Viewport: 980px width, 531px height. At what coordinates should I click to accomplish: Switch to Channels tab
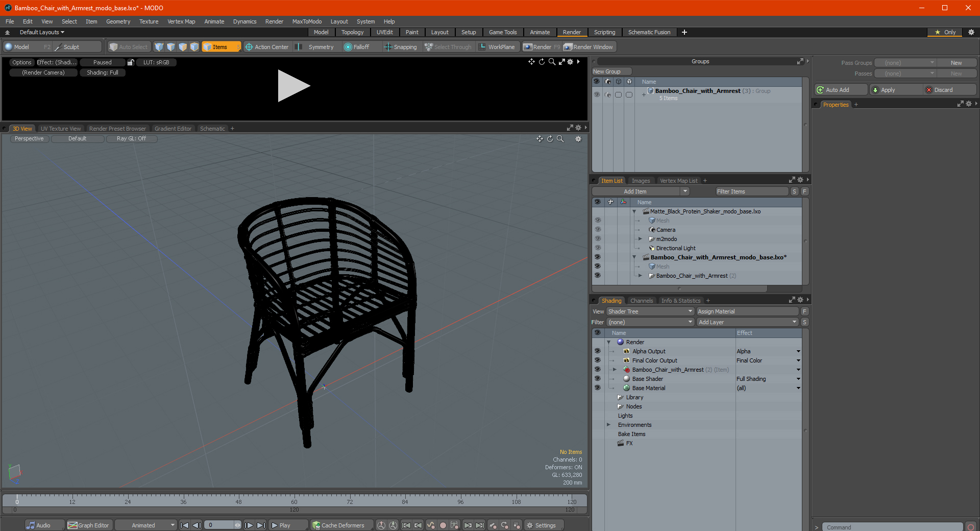(x=642, y=301)
